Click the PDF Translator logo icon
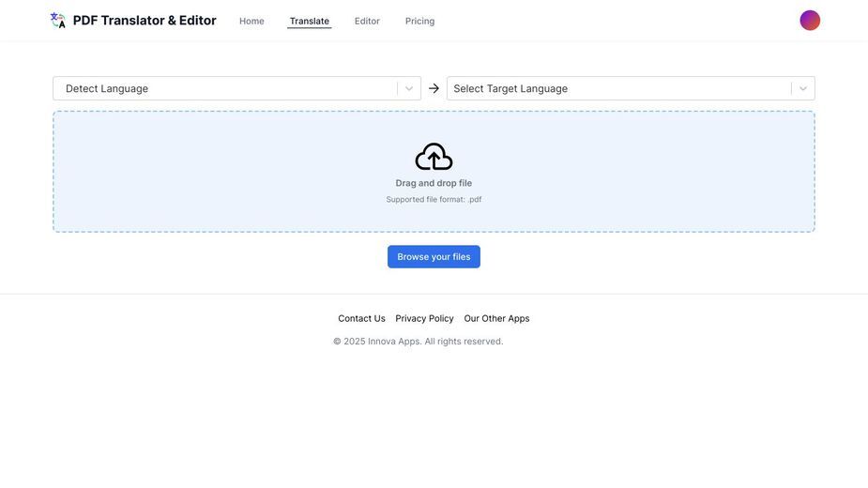The image size is (868, 488). tap(58, 21)
